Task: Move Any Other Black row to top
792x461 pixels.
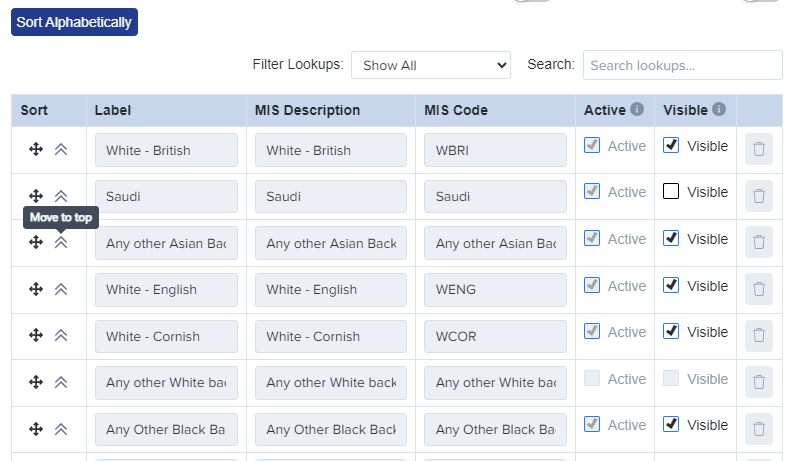Action: (61, 429)
